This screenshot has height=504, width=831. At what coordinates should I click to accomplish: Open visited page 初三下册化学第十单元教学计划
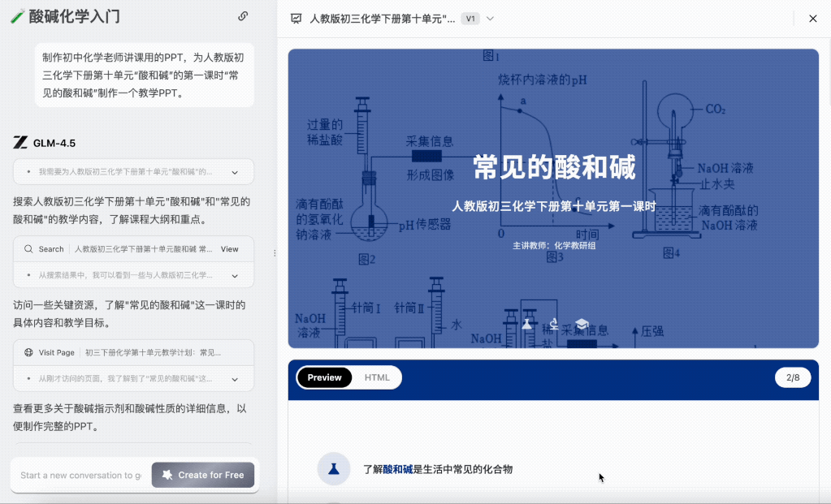153,352
